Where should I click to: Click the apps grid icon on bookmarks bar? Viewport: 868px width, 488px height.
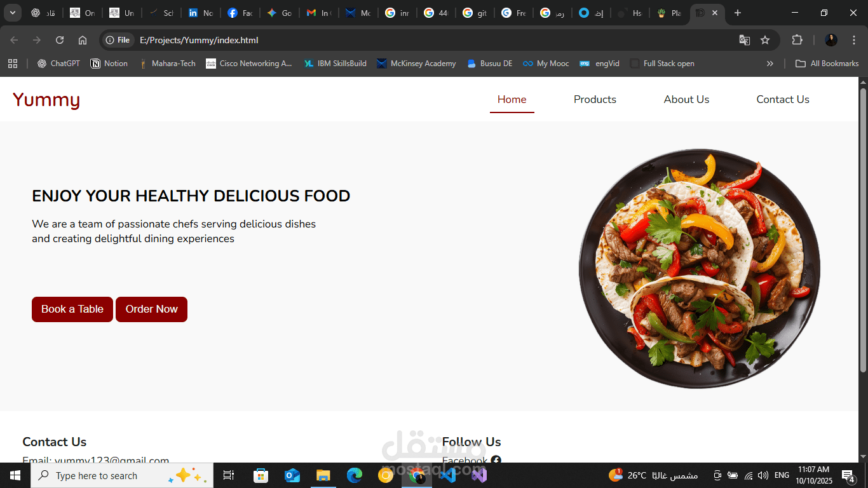[13, 63]
